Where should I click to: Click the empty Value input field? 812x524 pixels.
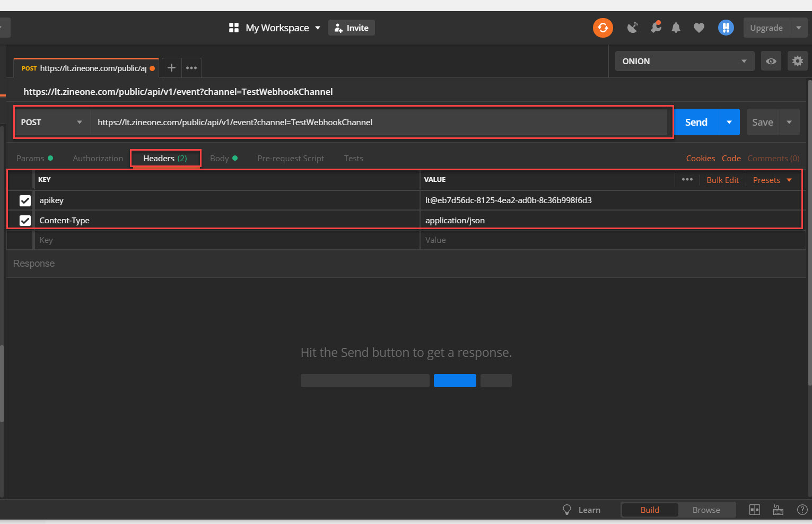(613, 240)
